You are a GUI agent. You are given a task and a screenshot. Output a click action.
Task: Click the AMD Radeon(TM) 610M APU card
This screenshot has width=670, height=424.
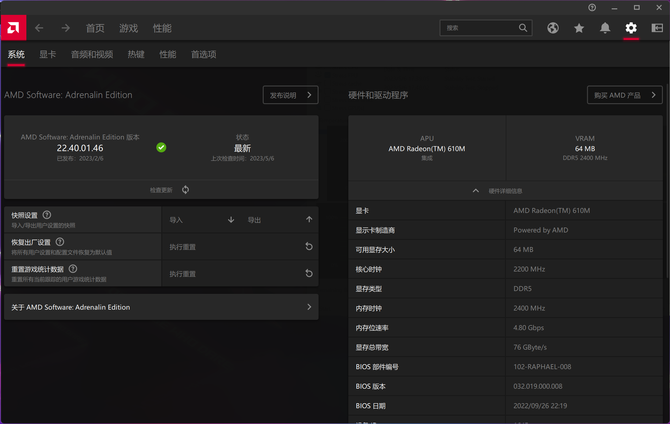tap(427, 148)
